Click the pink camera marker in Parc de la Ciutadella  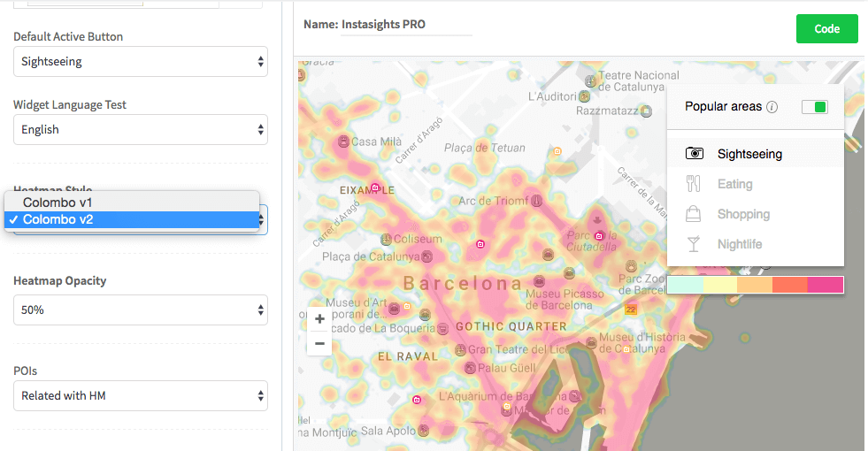click(598, 236)
